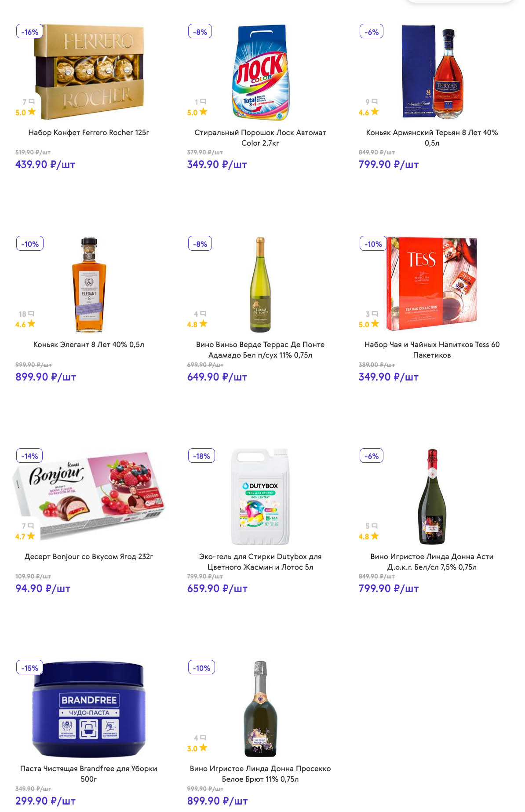Open Десерт Bonjour со Вкусом Ягод link

(x=89, y=556)
